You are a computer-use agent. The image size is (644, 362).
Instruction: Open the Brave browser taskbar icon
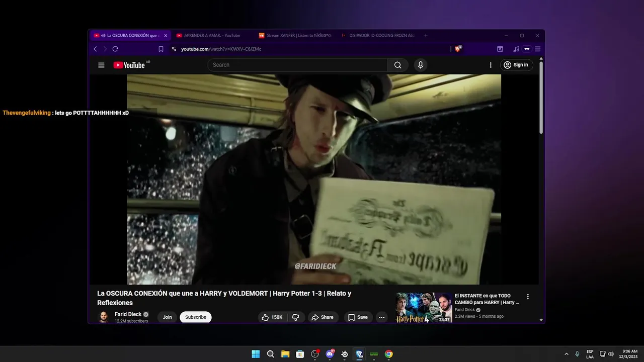(359, 354)
